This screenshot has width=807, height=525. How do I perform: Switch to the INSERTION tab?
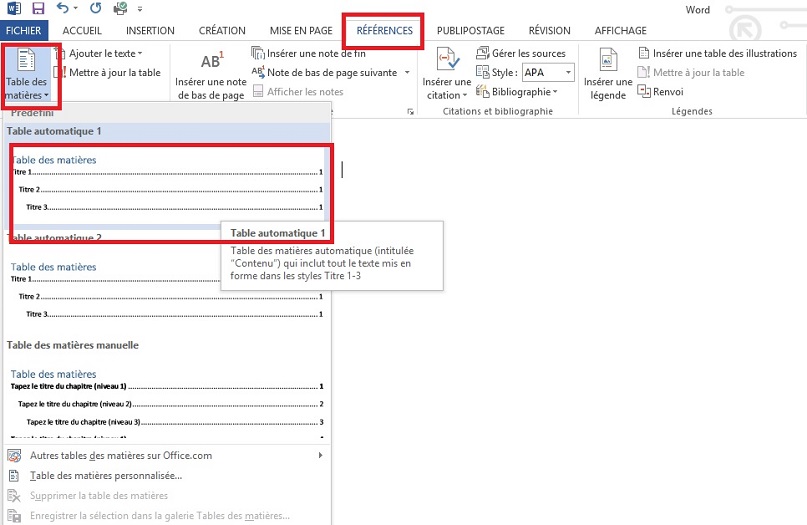[150, 30]
